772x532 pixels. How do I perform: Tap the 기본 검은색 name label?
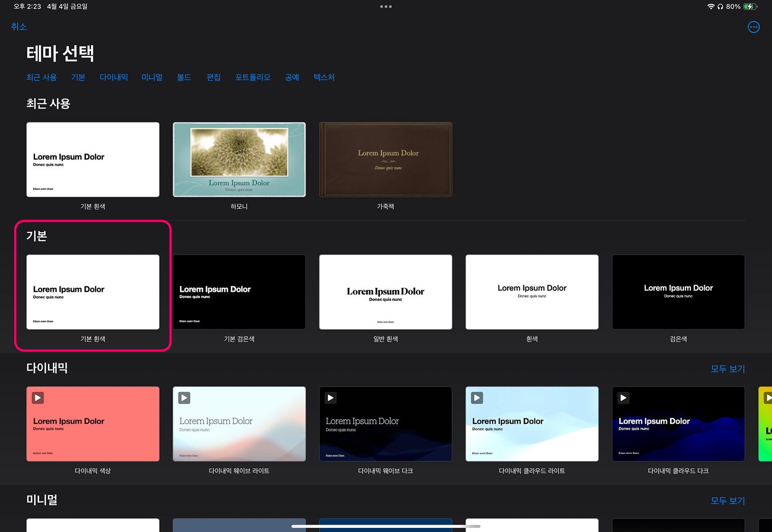tap(239, 339)
